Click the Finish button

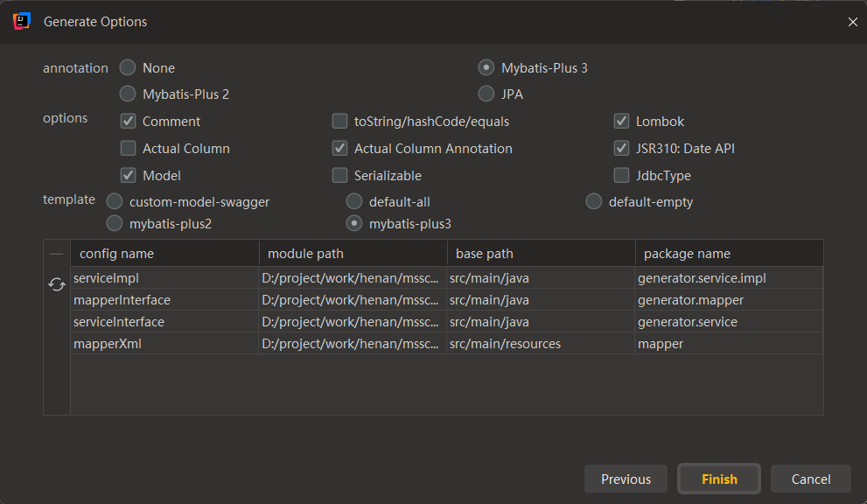[719, 479]
